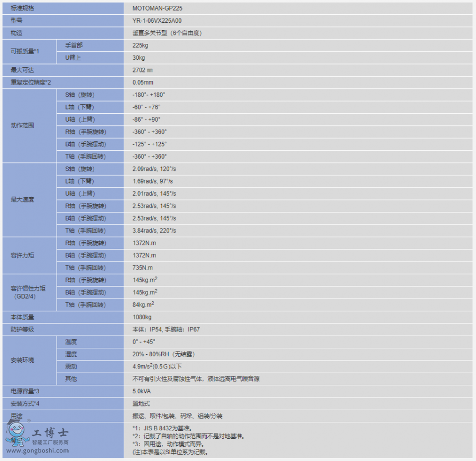Select the '置地式' mounting value
This screenshot has width=476, height=461.
click(141, 404)
